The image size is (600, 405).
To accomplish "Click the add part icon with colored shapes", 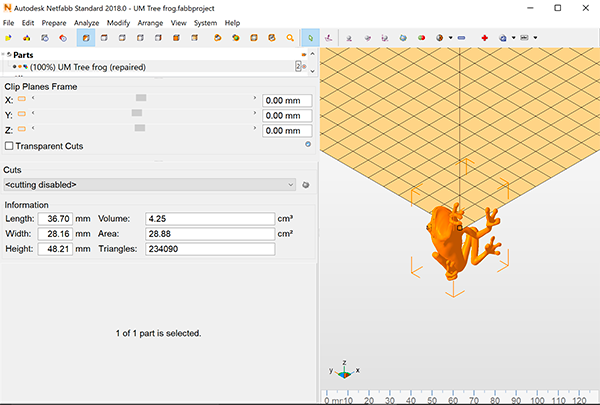I will click(26, 38).
